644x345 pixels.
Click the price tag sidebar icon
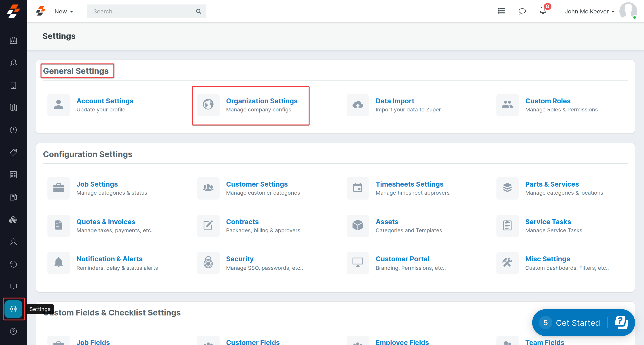pos(13,152)
